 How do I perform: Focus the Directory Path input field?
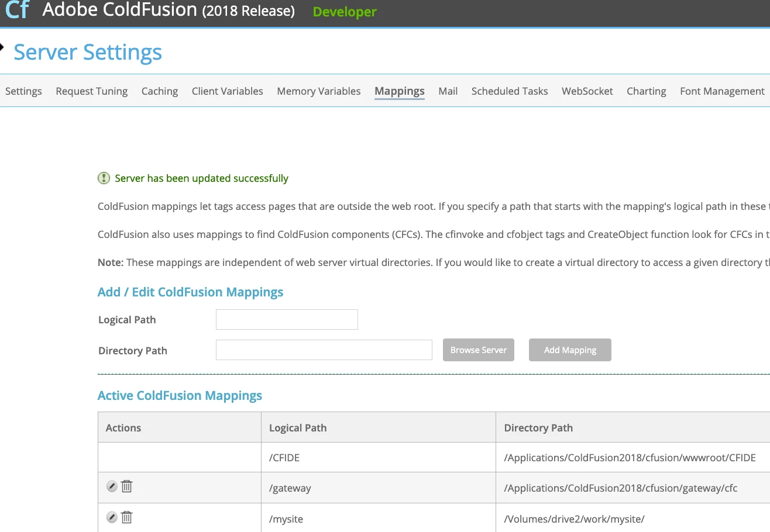pos(324,350)
